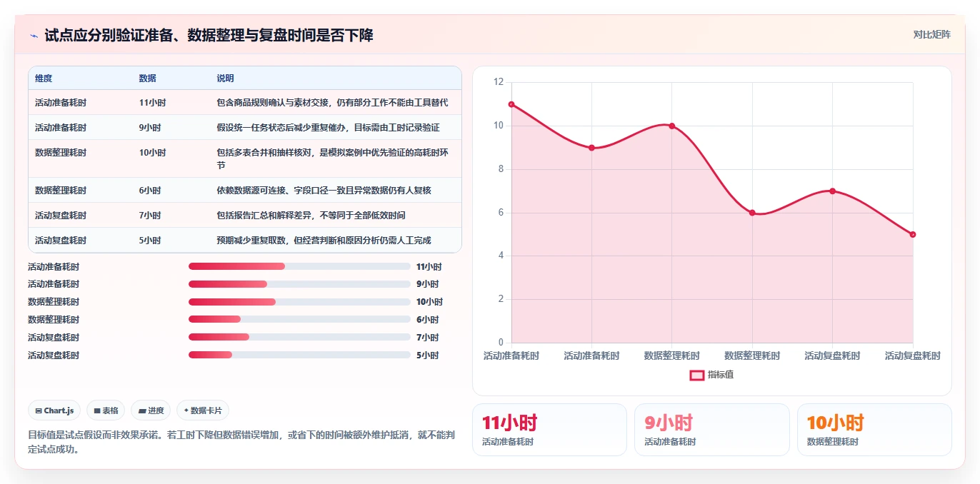This screenshot has height=484, width=980.
Task: Click the chart data point at value 10
Action: pos(671,126)
